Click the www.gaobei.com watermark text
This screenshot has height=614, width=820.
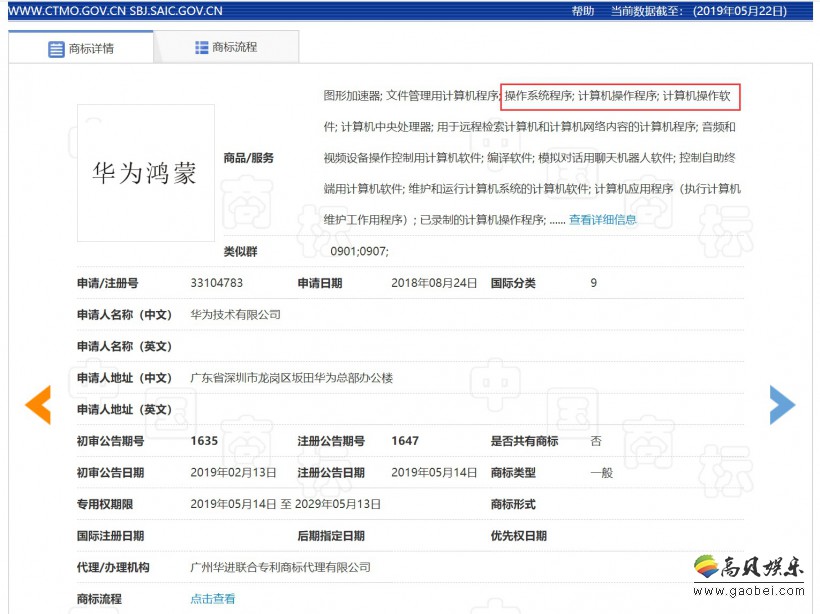[x=751, y=598]
